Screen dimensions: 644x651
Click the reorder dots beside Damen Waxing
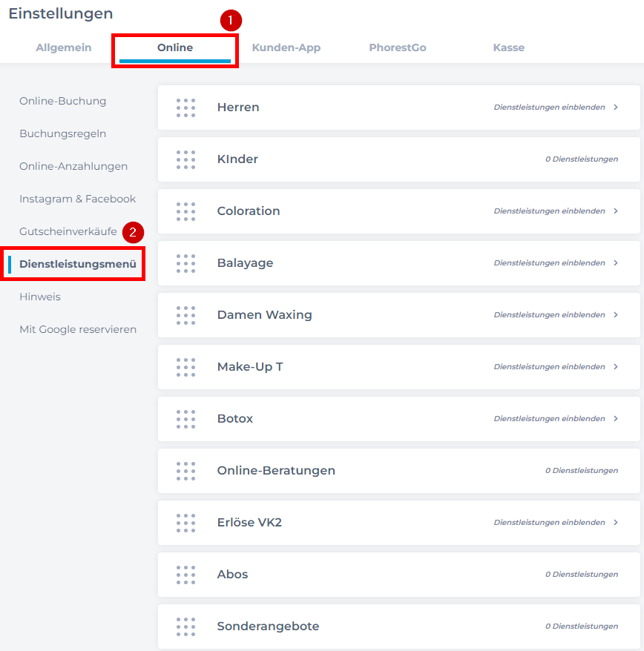[x=185, y=316]
